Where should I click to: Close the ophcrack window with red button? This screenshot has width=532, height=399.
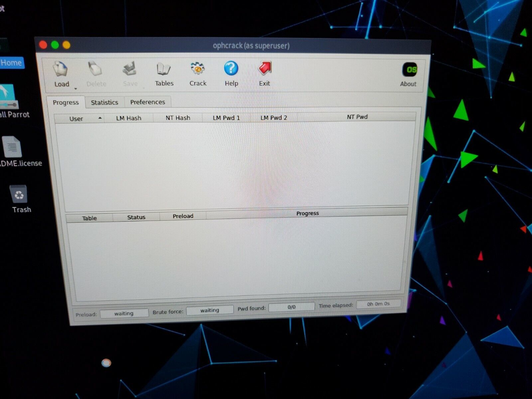pyautogui.click(x=43, y=45)
